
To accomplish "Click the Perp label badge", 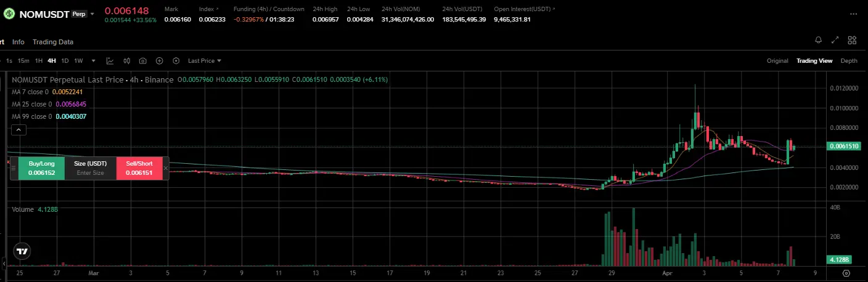I will 79,13.
